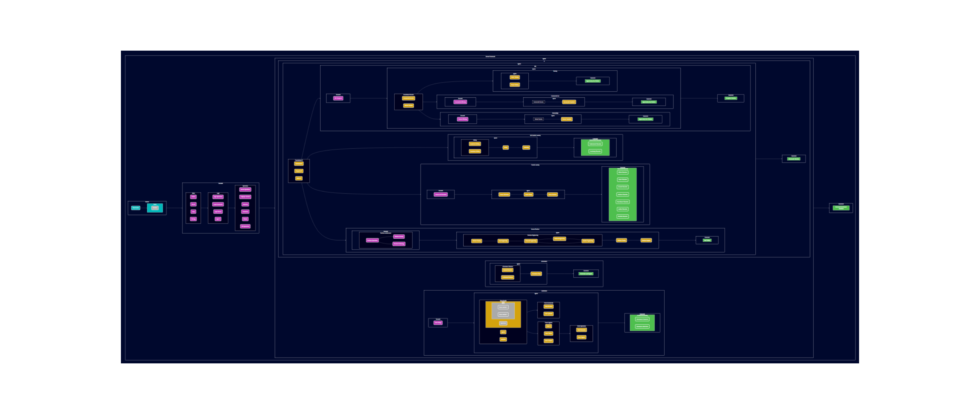
Task: Click the gray Experience node inside the Venue block
Action: click(x=503, y=323)
